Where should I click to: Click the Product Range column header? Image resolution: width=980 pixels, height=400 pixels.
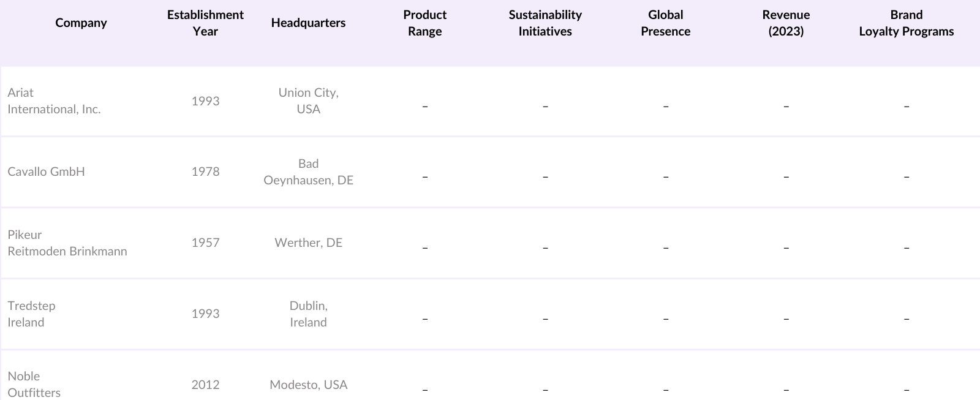coord(424,23)
